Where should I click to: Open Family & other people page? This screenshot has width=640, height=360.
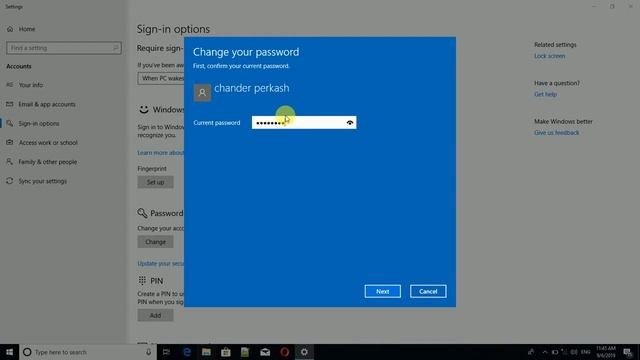pyautogui.click(x=48, y=162)
